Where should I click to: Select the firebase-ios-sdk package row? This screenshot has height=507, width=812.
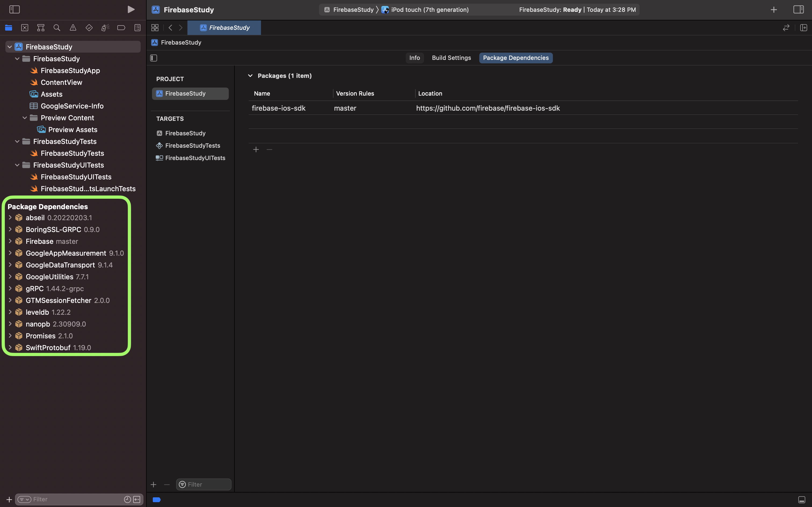point(523,108)
